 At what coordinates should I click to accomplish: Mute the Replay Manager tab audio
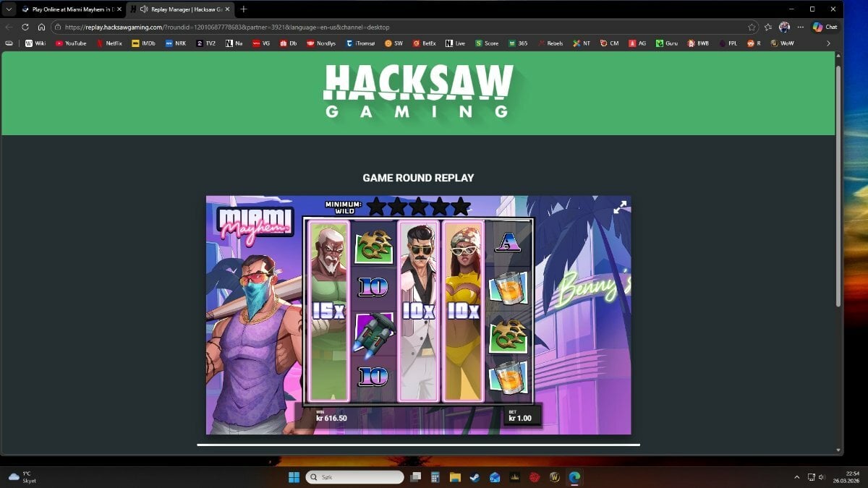(144, 9)
